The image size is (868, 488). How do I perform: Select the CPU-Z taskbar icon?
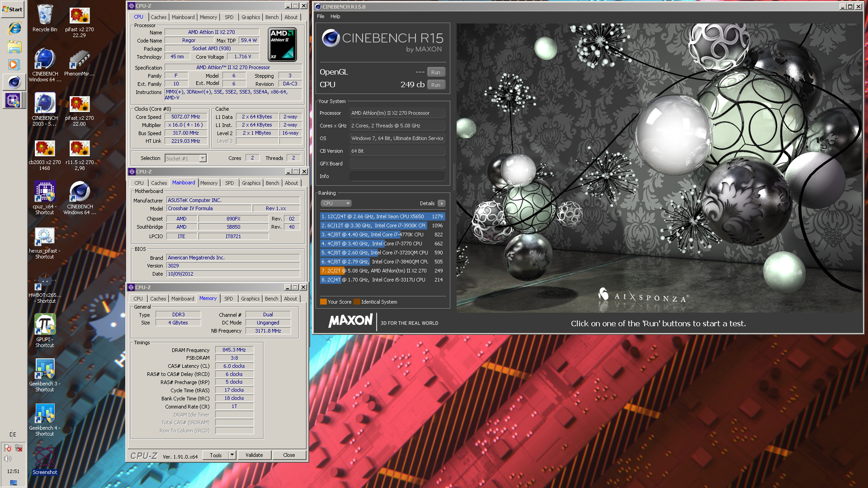[14, 100]
